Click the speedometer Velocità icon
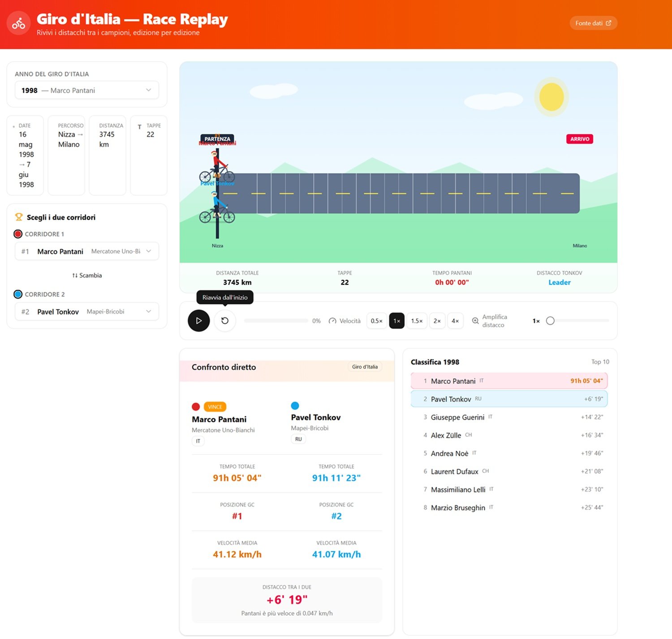The height and width of the screenshot is (639, 672). tap(332, 321)
